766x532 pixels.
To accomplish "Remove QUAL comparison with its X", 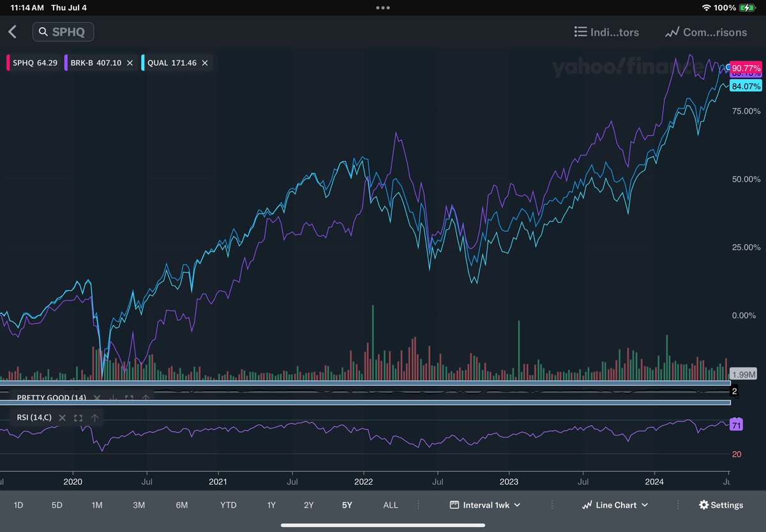I will (x=204, y=63).
